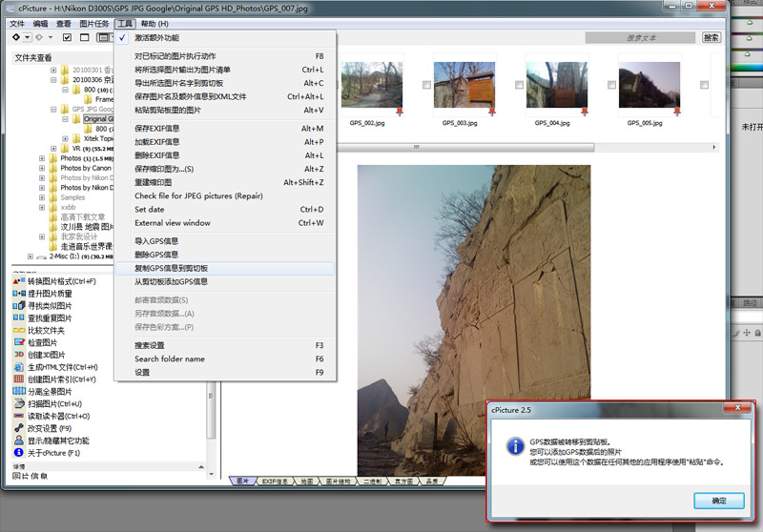
Task: Click the 关于cPicture info icon
Action: 18,453
